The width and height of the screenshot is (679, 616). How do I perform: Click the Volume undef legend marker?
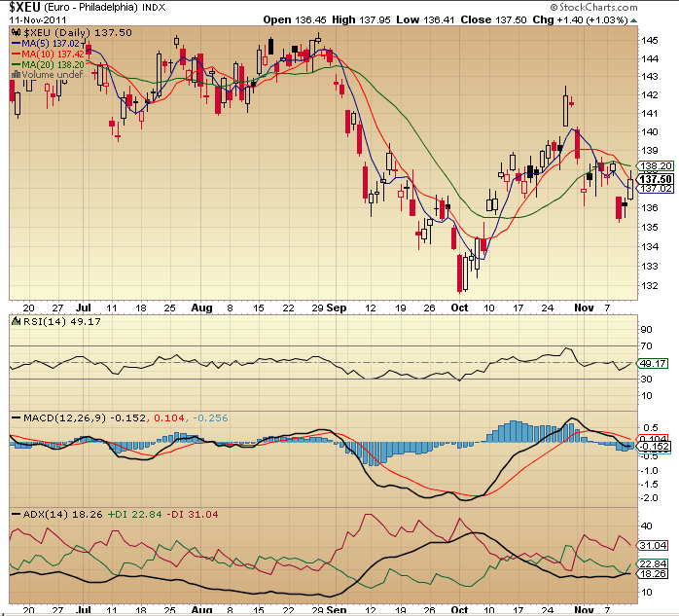[15, 74]
